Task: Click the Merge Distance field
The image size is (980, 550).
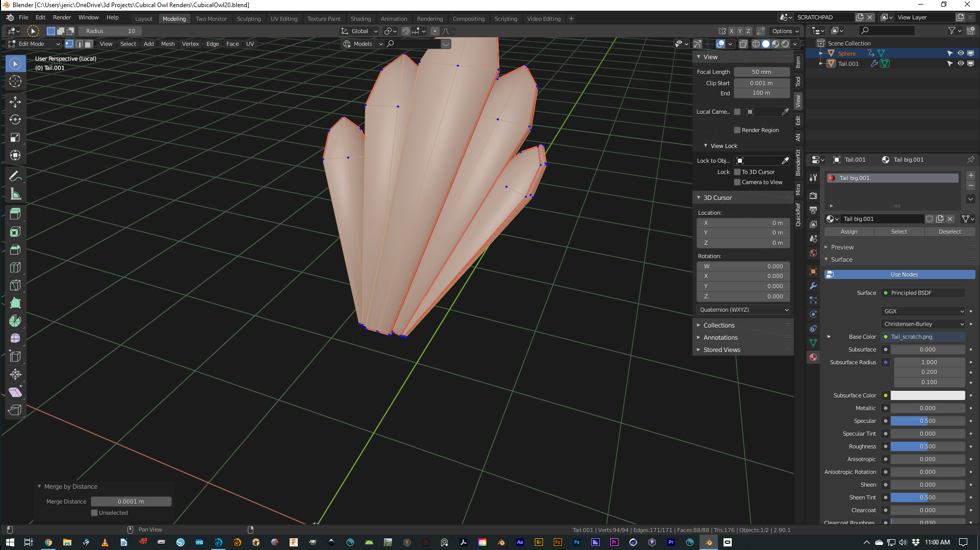Action: click(131, 502)
